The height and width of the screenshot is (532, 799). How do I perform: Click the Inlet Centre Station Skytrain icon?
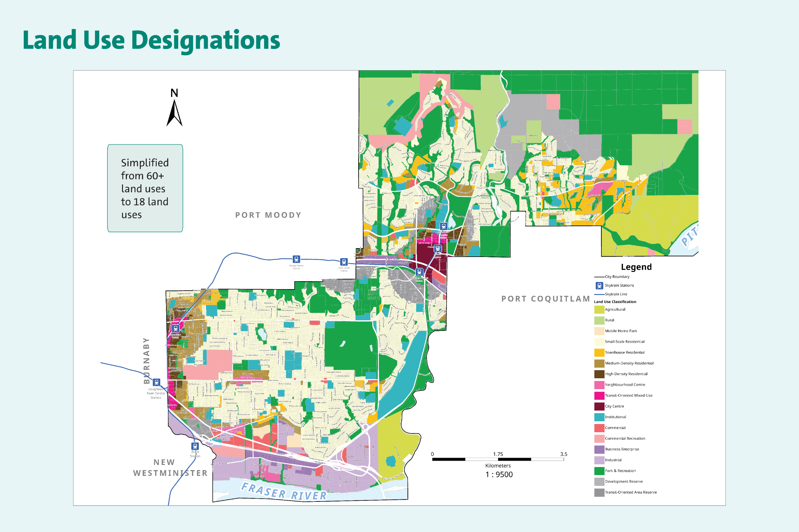(x=344, y=262)
